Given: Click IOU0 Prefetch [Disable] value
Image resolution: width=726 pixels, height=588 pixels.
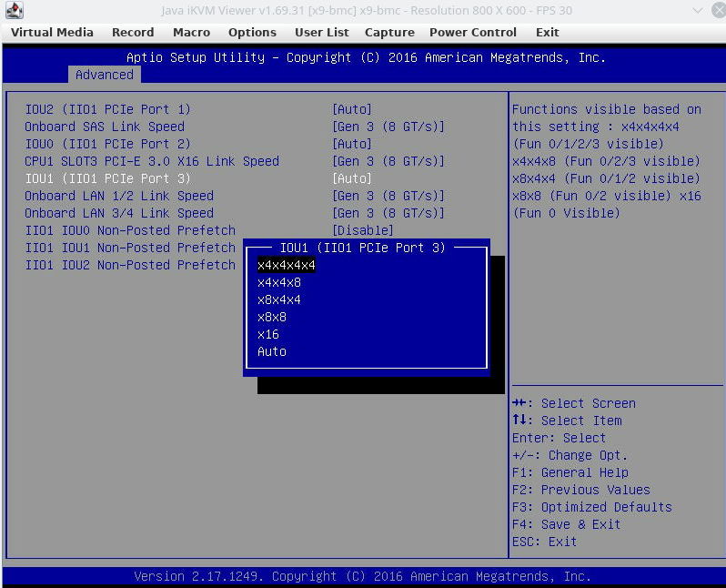Looking at the screenshot, I should click(x=362, y=230).
